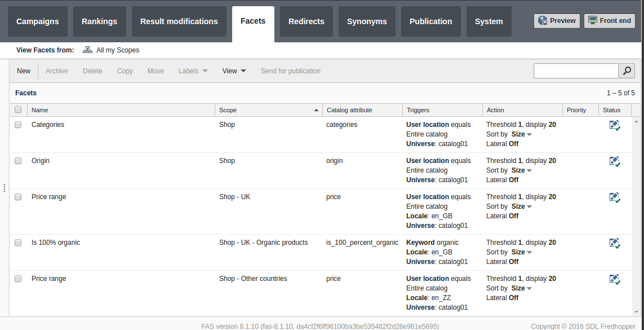Click the Action column header
The height and width of the screenshot is (330, 644).
point(522,110)
